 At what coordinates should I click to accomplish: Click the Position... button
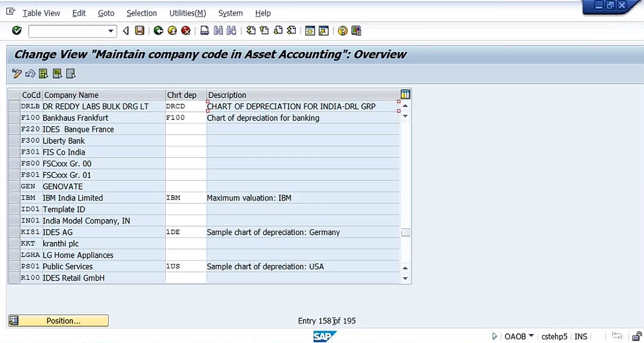pos(58,321)
